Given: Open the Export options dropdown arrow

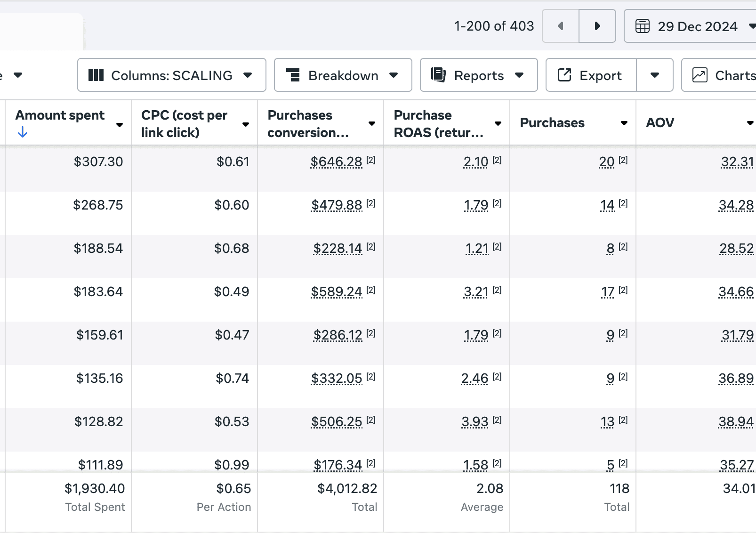Looking at the screenshot, I should click(655, 75).
